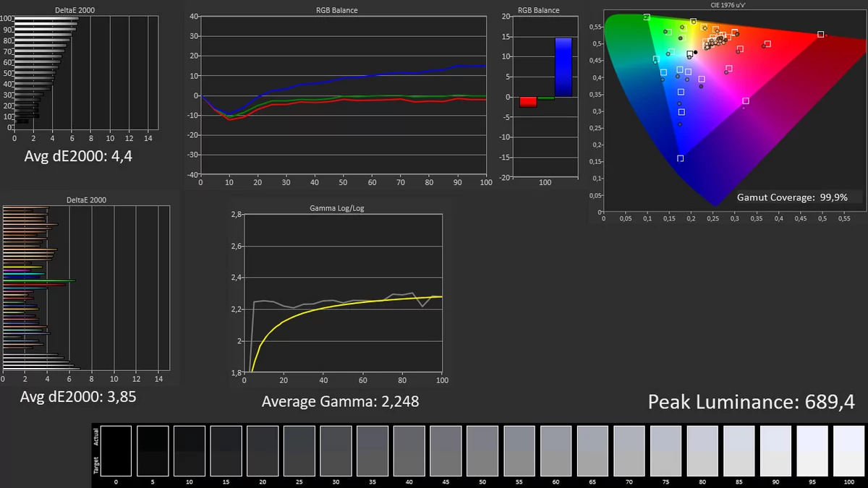868x488 pixels.
Task: Click the "Avg dE2000: 3,85" value
Action: 78,396
